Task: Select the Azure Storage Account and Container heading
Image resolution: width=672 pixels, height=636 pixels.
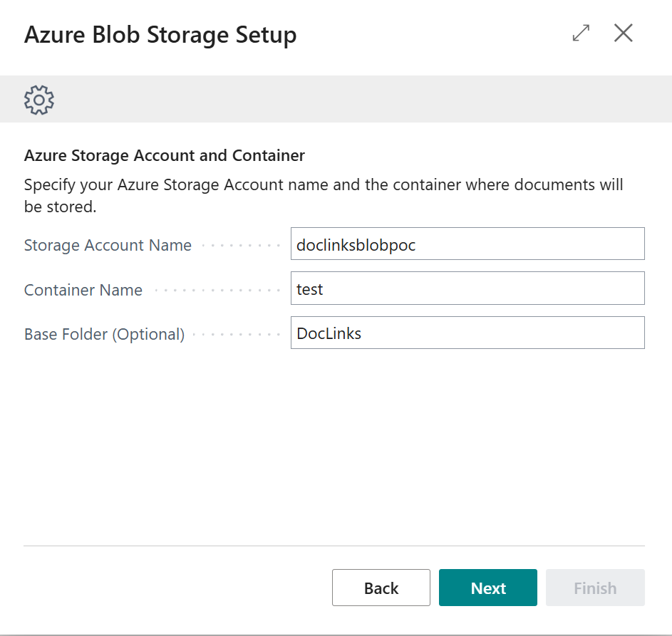Action: click(x=165, y=155)
